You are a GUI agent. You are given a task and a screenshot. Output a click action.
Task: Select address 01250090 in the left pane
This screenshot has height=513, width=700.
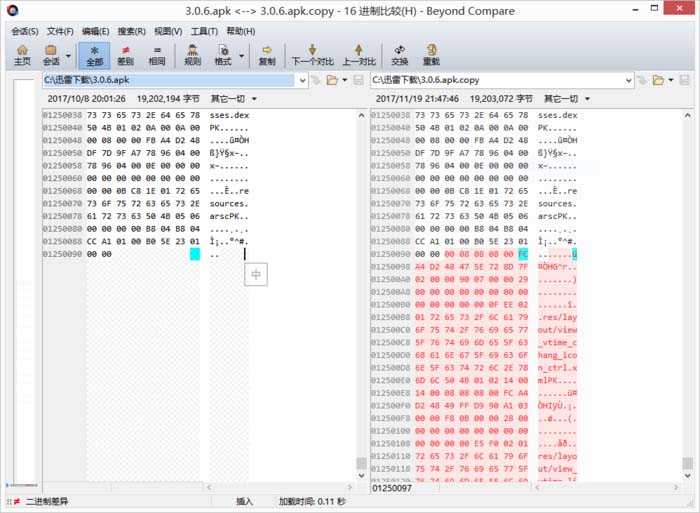pos(62,254)
